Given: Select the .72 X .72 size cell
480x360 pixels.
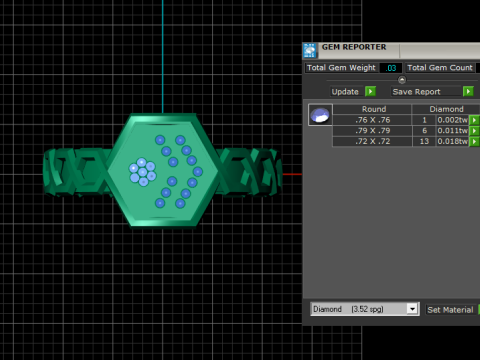Looking at the screenshot, I should click(x=372, y=141).
